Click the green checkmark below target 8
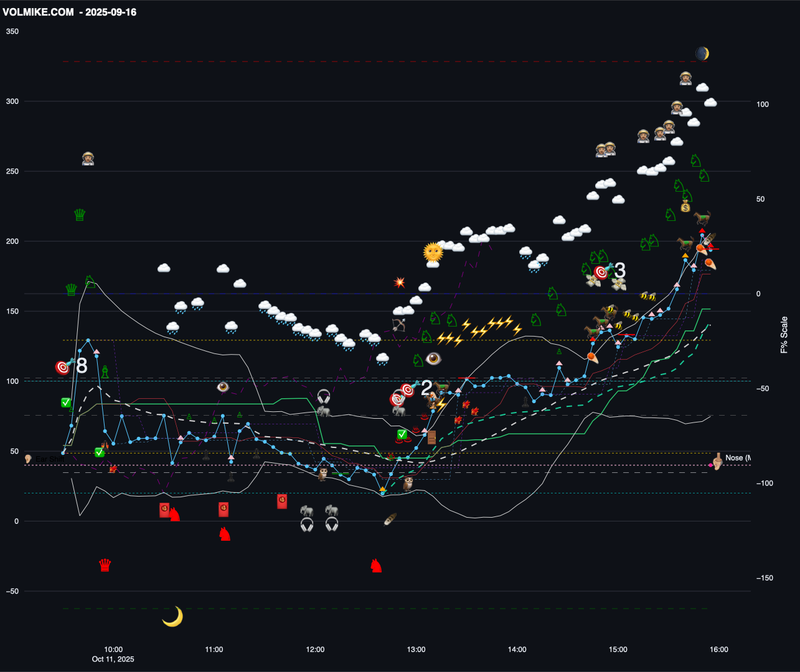Image resolution: width=800 pixels, height=672 pixels. [66, 403]
